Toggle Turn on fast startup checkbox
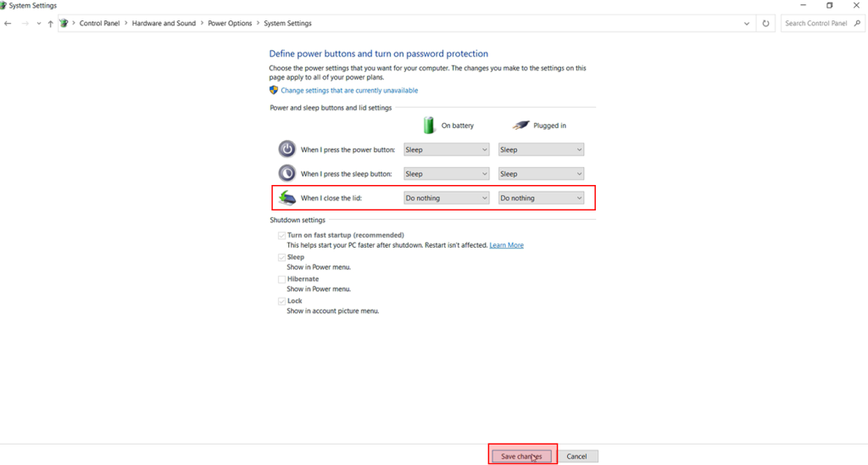This screenshot has height=465, width=868. pos(281,235)
